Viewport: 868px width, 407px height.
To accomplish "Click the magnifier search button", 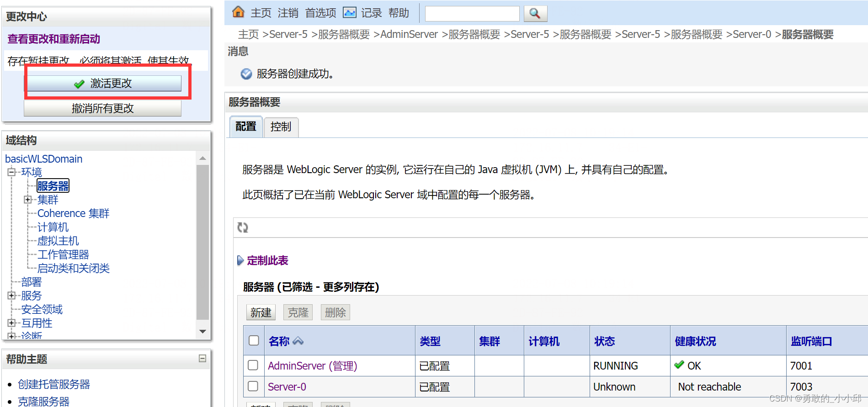I will click(x=535, y=13).
